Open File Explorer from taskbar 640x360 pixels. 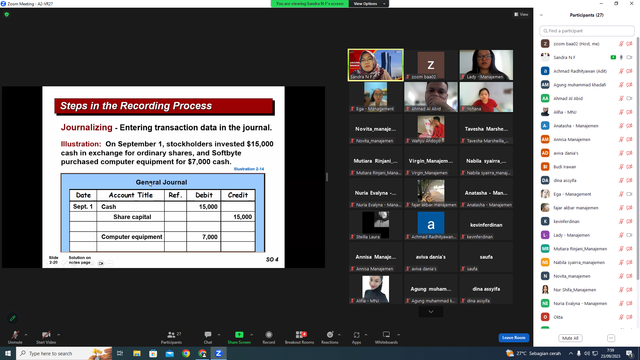tap(137, 353)
